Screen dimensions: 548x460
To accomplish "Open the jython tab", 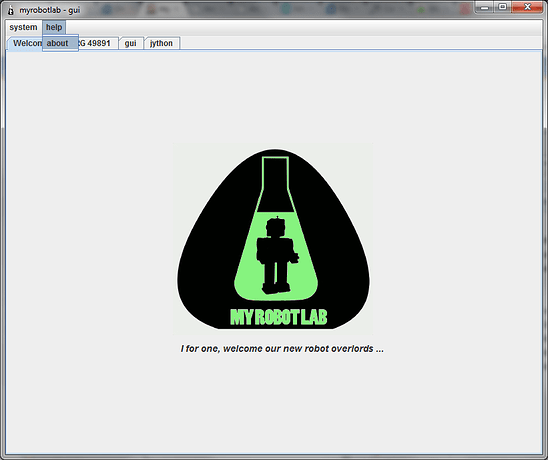I will click(161, 43).
